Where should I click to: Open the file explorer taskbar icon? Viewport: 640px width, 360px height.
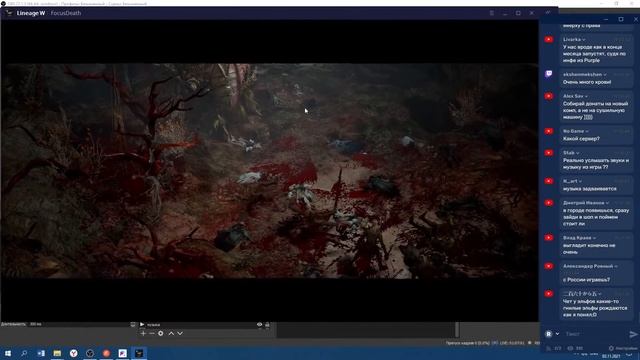click(x=57, y=353)
